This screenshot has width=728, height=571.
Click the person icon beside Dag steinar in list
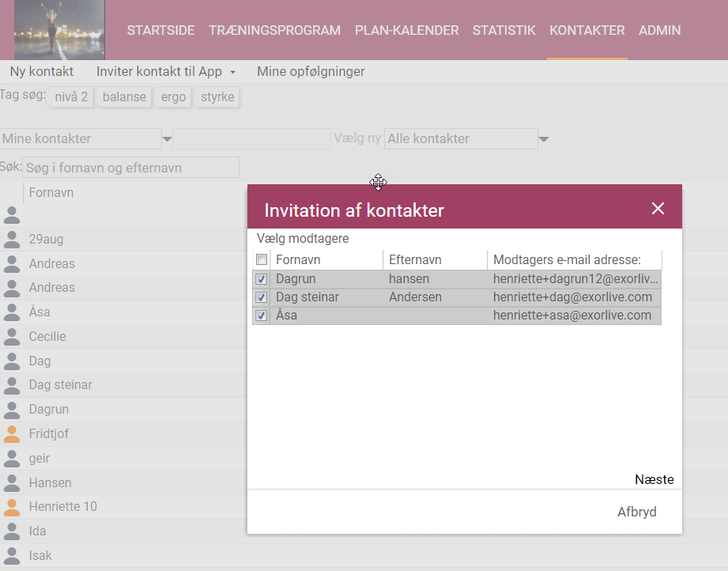click(12, 385)
